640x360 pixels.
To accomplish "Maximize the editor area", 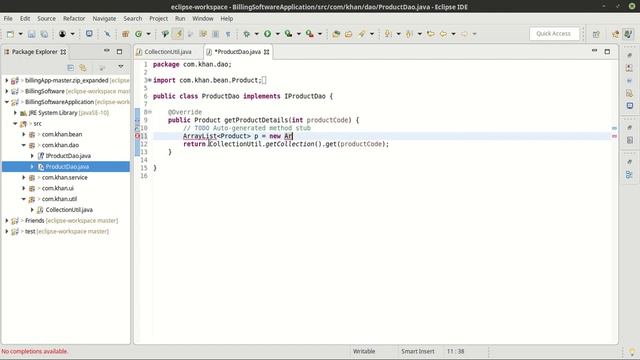I will 607,51.
